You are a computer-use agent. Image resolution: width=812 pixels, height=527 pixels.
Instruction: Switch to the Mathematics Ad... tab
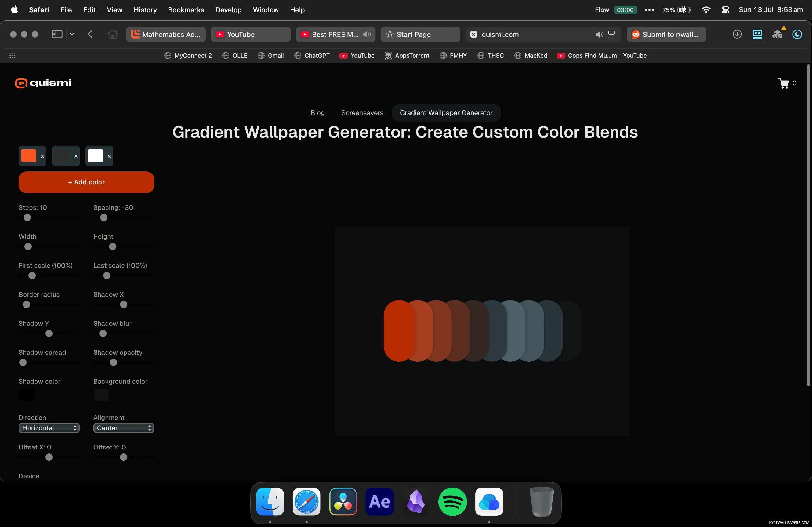(166, 34)
